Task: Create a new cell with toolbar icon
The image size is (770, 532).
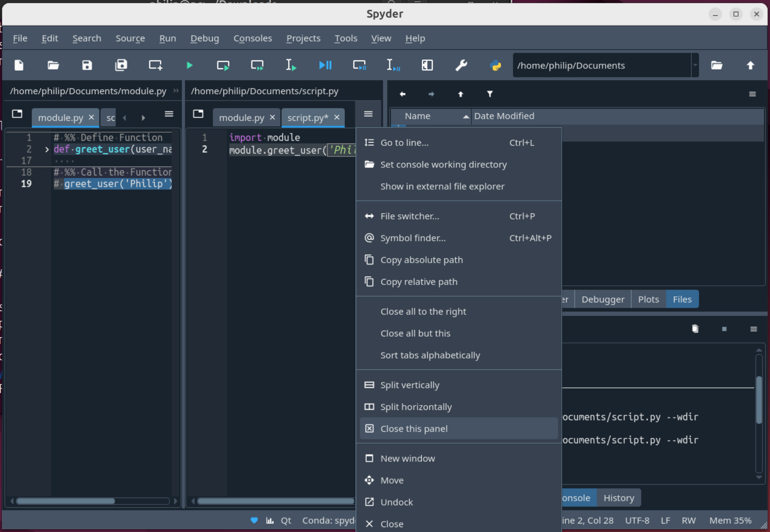Action: click(155, 65)
